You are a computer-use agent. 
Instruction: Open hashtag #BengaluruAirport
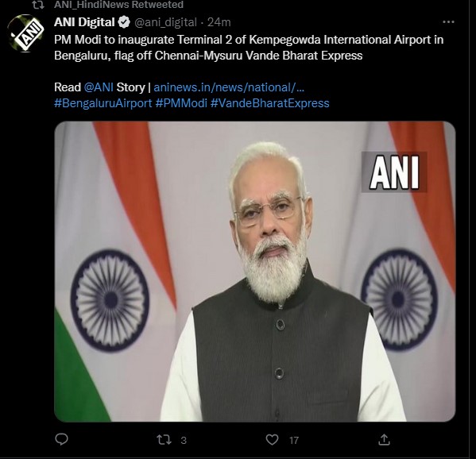pos(103,103)
